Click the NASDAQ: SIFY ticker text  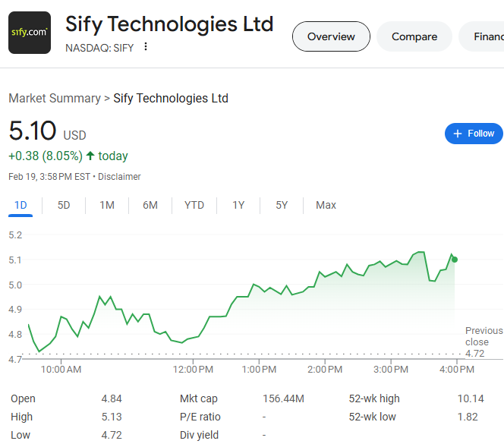pos(99,48)
